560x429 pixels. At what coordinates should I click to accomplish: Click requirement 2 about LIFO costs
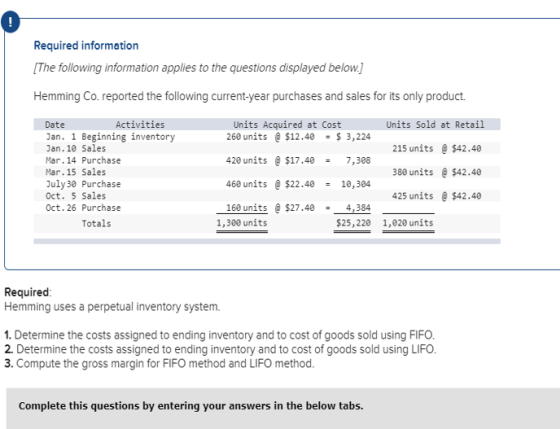(220, 349)
